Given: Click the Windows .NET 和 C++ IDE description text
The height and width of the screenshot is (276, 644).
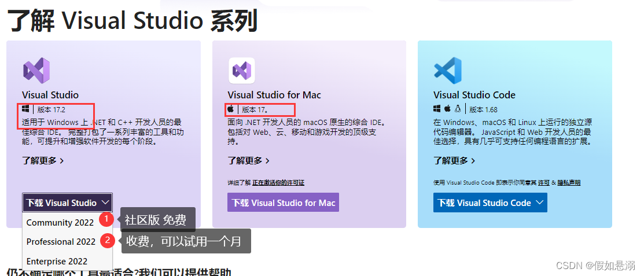Looking at the screenshot, I should point(102,132).
